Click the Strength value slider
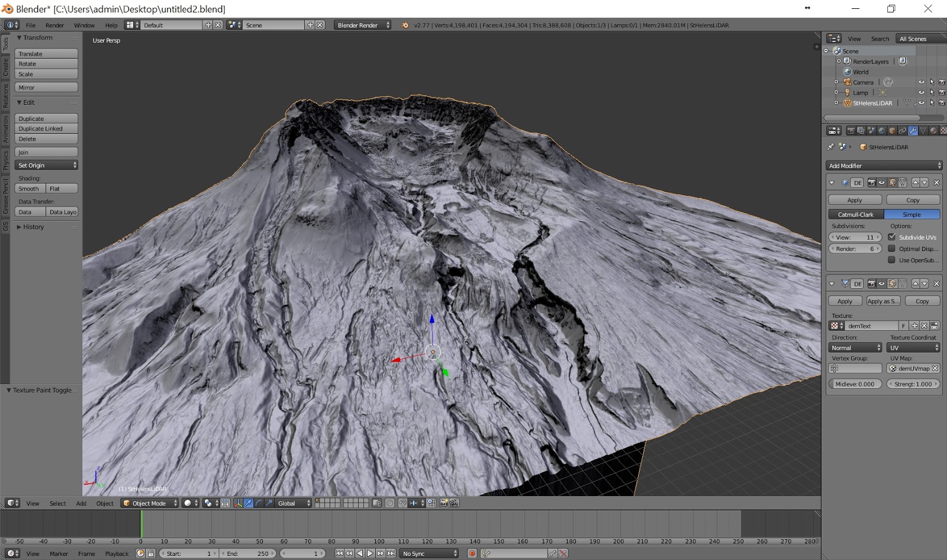This screenshot has width=947, height=560. 913,384
